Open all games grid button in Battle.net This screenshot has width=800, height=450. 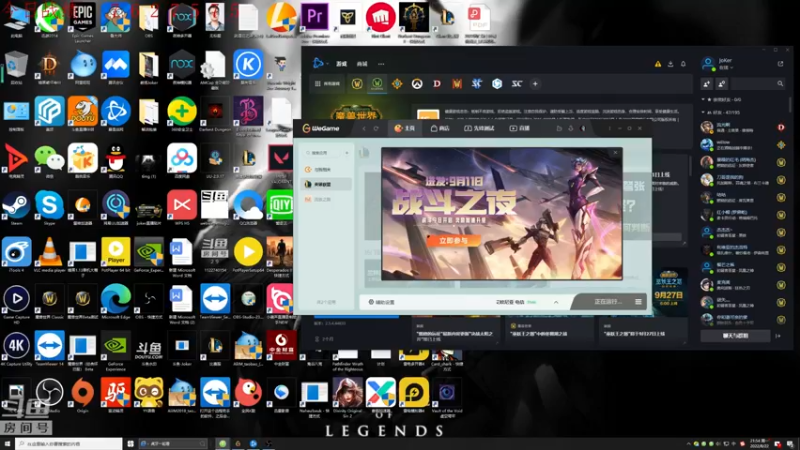[x=327, y=84]
